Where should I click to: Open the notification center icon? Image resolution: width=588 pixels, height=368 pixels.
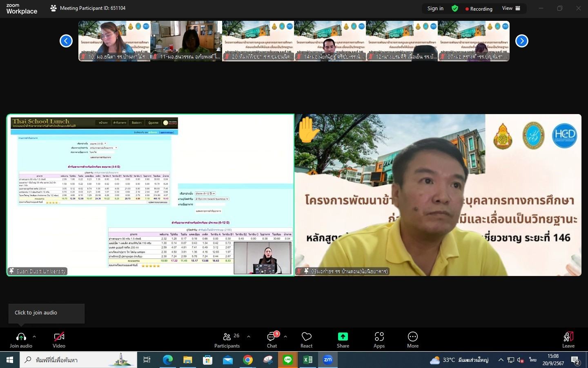pos(576,360)
